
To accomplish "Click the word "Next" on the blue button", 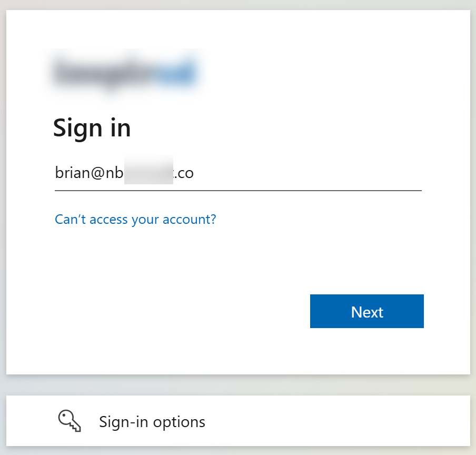I will [x=367, y=312].
